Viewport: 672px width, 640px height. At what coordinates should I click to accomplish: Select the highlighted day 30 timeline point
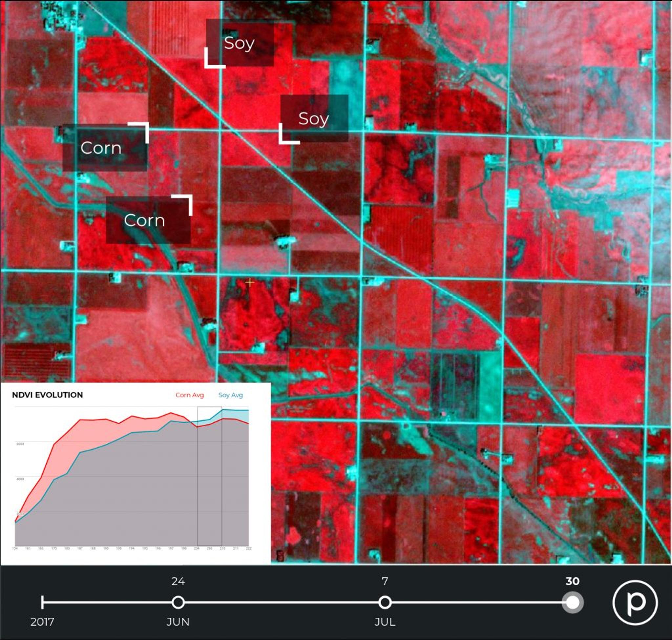tap(572, 603)
